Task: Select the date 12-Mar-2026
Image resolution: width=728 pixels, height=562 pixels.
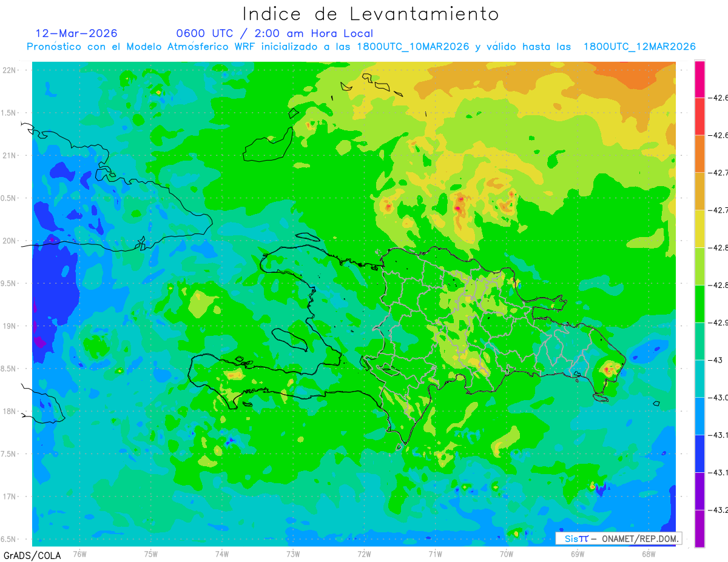Action: point(76,33)
